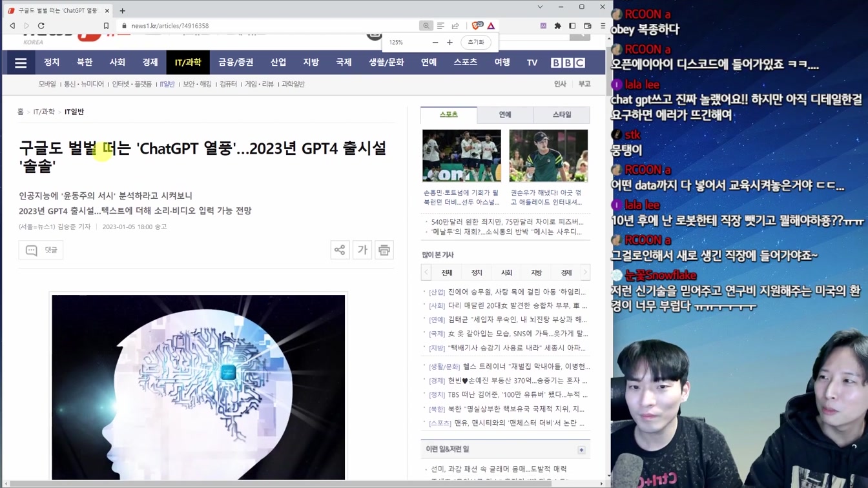The image size is (868, 488).
Task: Open the 경제 section
Action: (150, 63)
